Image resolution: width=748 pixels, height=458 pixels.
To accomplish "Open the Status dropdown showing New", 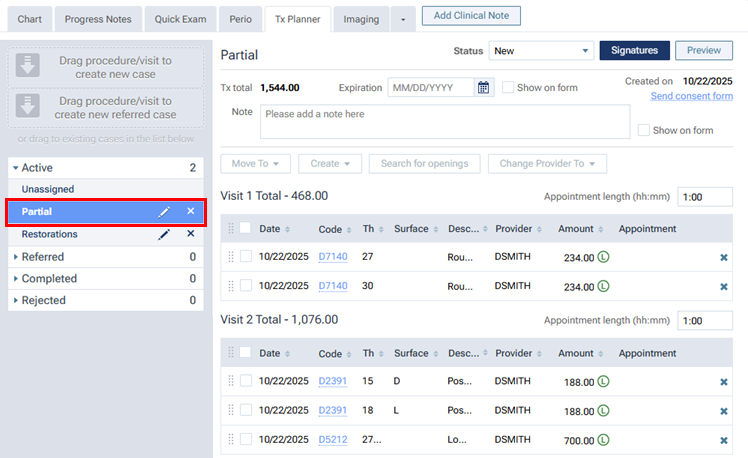I will (540, 51).
